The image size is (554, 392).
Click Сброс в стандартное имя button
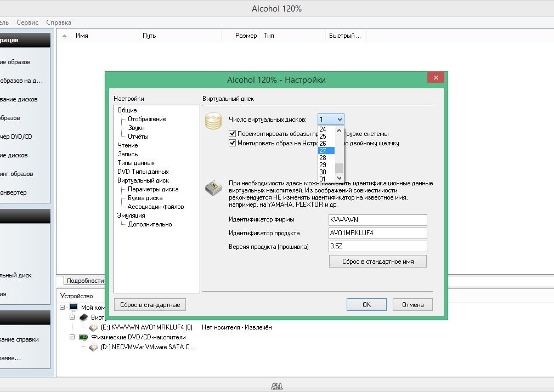coord(378,262)
